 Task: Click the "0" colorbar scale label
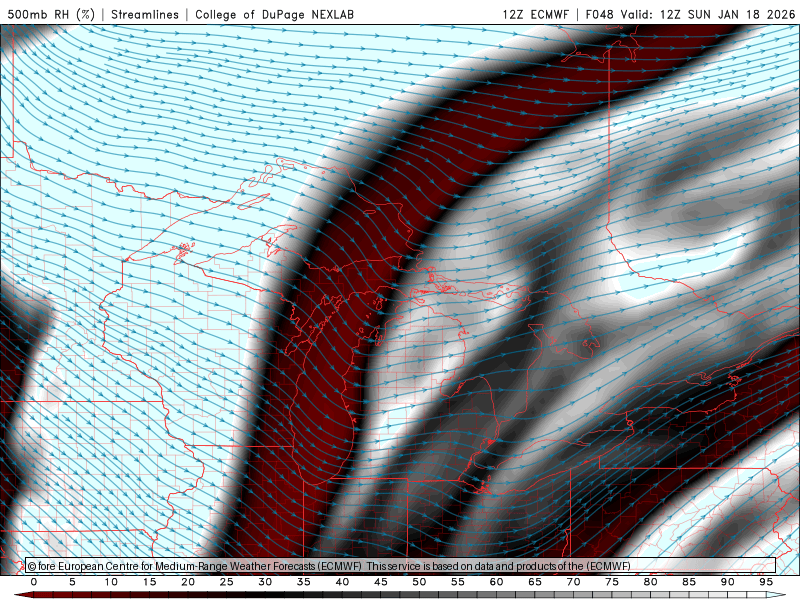coord(34,582)
